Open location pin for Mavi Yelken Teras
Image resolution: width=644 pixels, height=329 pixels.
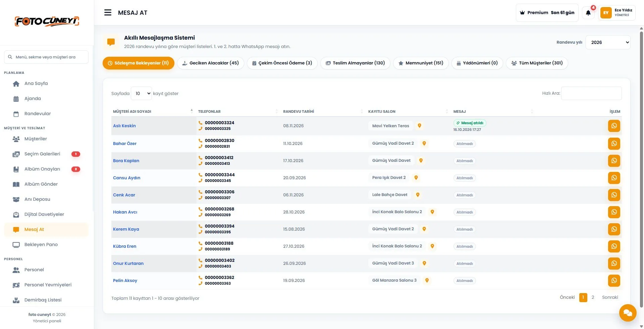pyautogui.click(x=419, y=126)
